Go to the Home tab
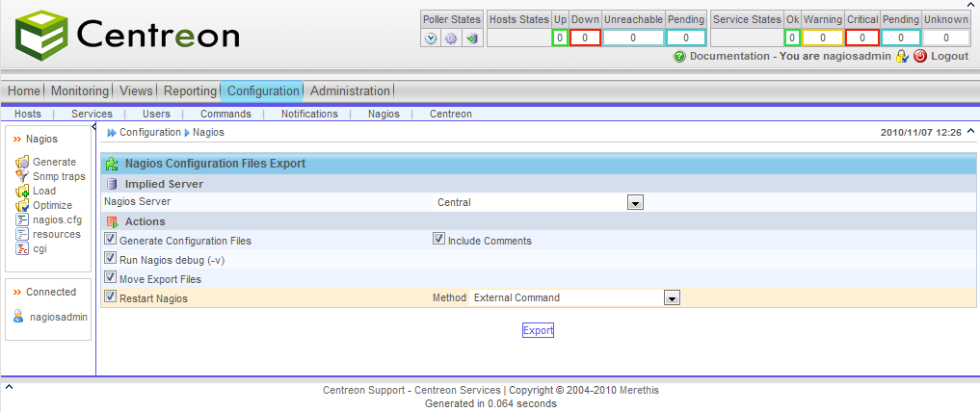Viewport: 980px width, 412px height. [24, 91]
